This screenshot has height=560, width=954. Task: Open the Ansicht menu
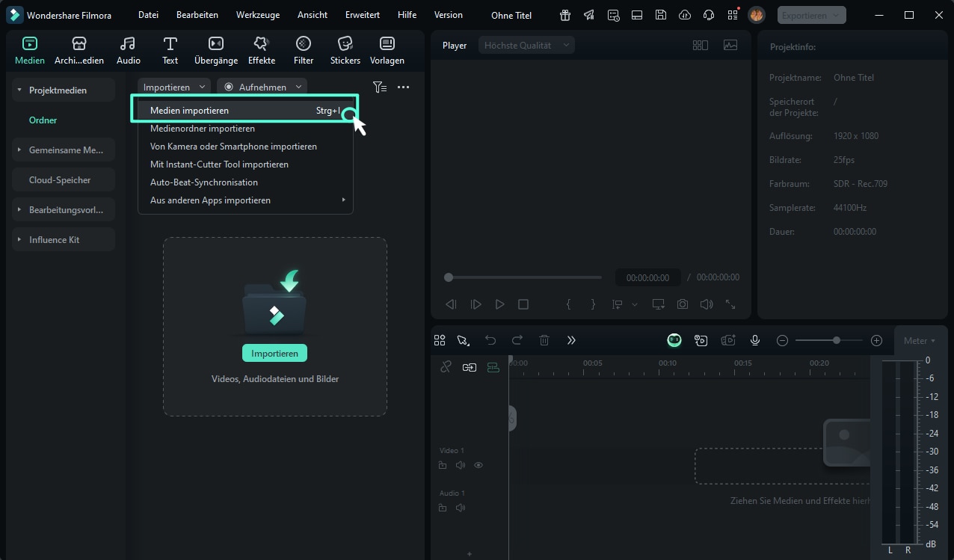(313, 15)
